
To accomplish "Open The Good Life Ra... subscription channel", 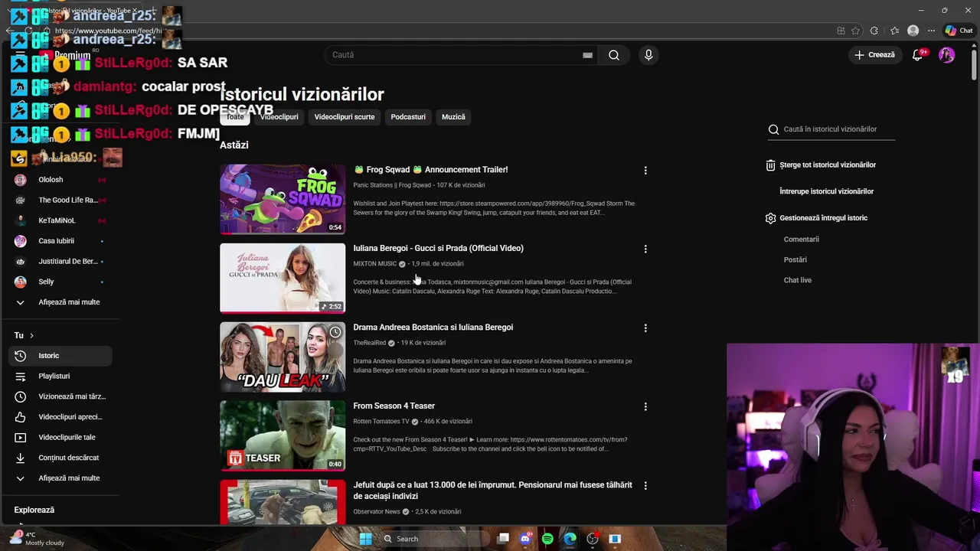I will click(60, 201).
